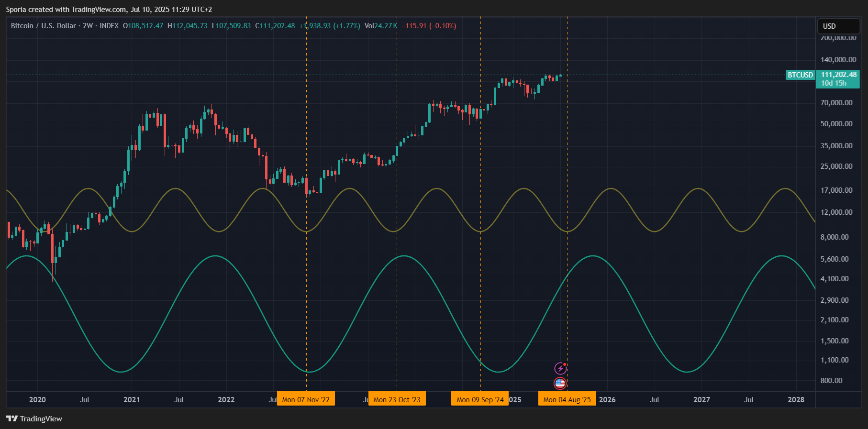Click the US flag economic event icon
The image size is (868, 429).
click(560, 383)
